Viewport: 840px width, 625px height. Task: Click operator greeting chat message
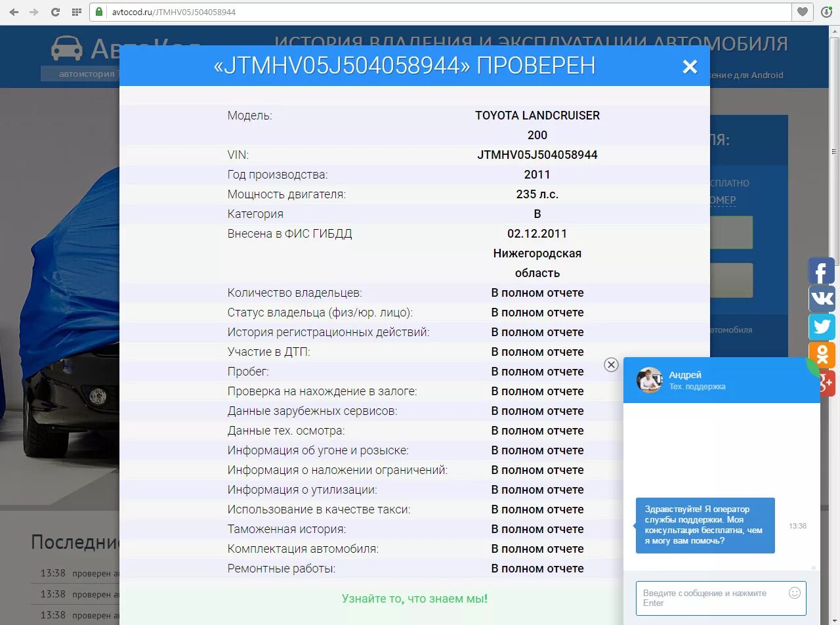[x=705, y=525]
